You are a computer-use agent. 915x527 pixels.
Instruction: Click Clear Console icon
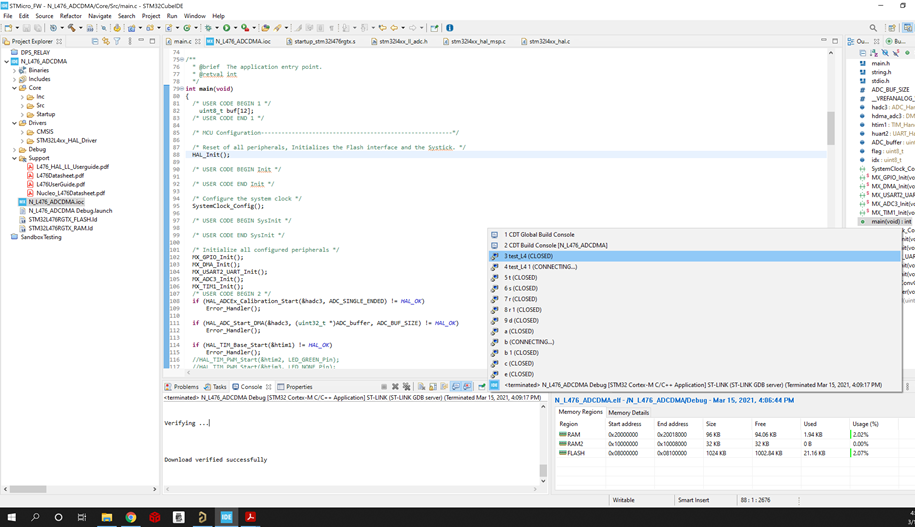coord(421,386)
